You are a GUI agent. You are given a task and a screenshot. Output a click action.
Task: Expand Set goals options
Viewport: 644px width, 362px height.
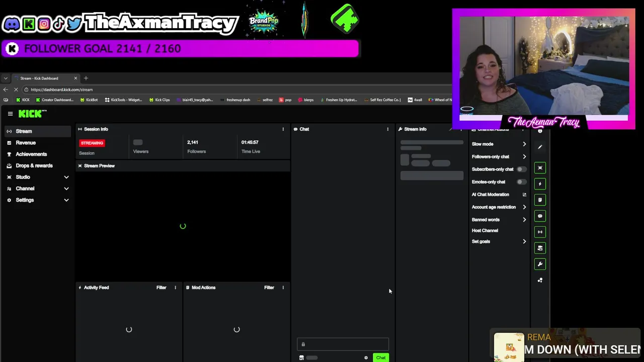[x=524, y=242]
